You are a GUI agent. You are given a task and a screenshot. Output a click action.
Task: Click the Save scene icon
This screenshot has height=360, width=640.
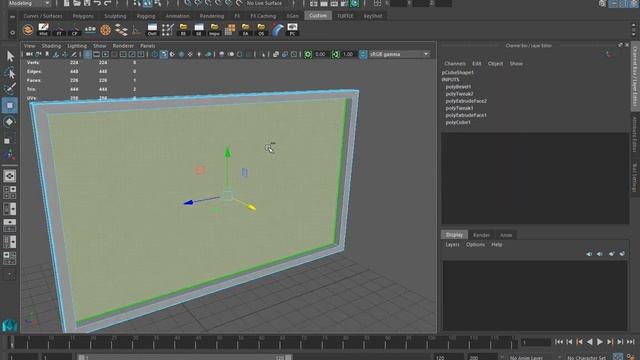tap(87, 3)
